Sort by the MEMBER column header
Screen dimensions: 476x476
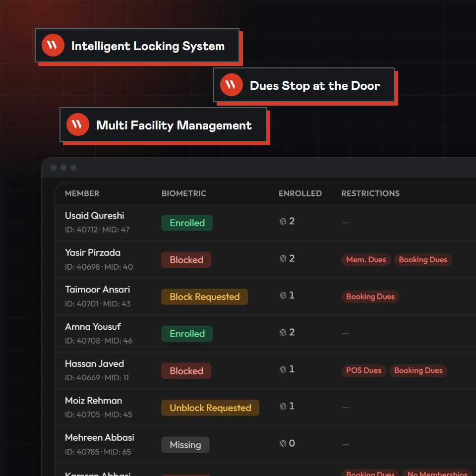point(82,193)
